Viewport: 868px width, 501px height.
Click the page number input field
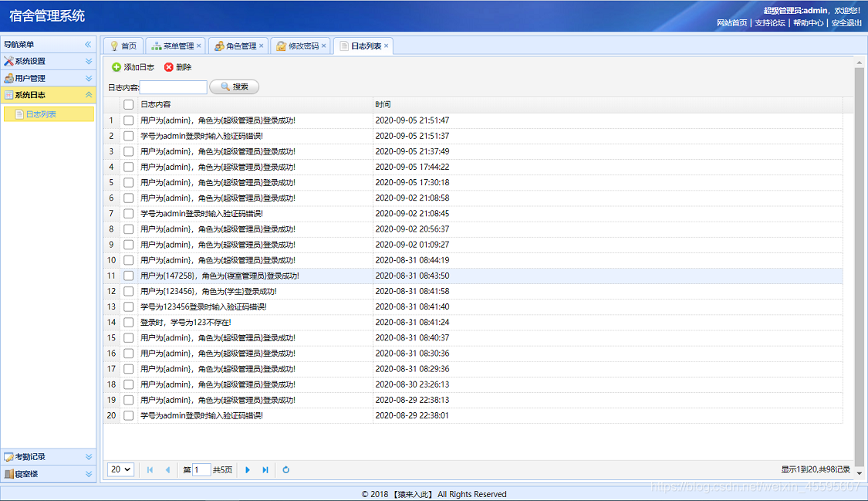click(x=201, y=469)
